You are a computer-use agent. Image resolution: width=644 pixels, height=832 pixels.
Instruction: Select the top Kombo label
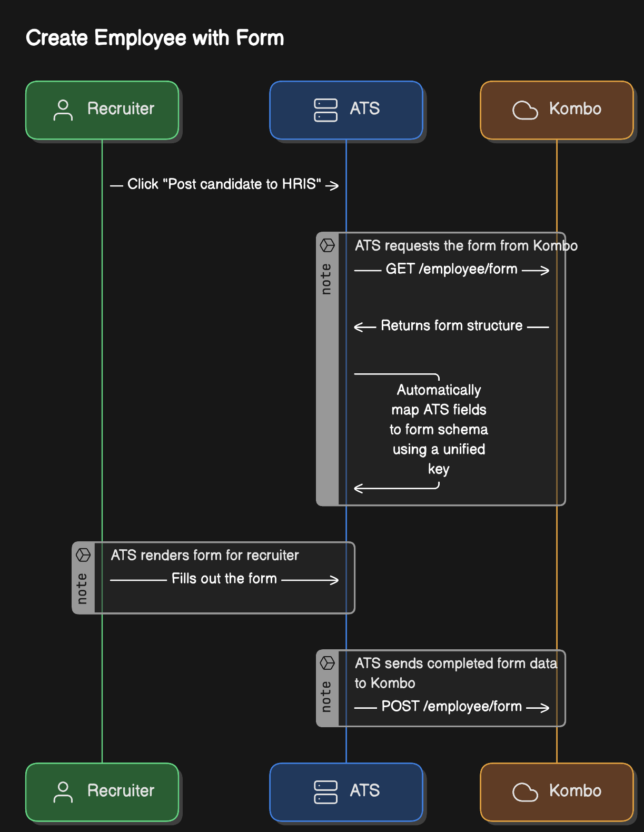coord(575,108)
